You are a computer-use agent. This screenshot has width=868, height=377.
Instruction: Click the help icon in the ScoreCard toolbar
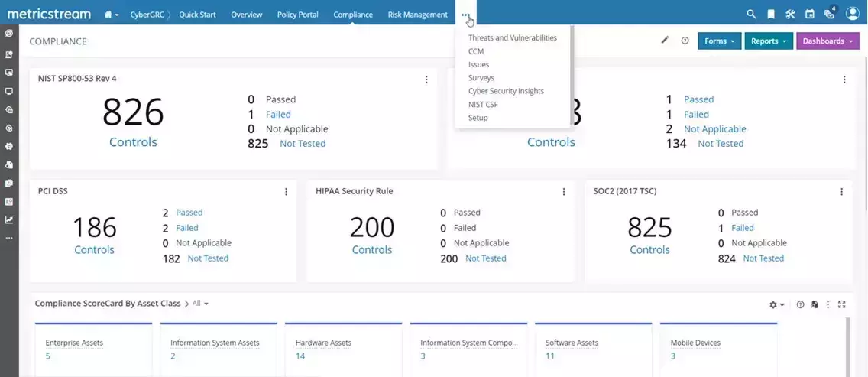tap(800, 304)
